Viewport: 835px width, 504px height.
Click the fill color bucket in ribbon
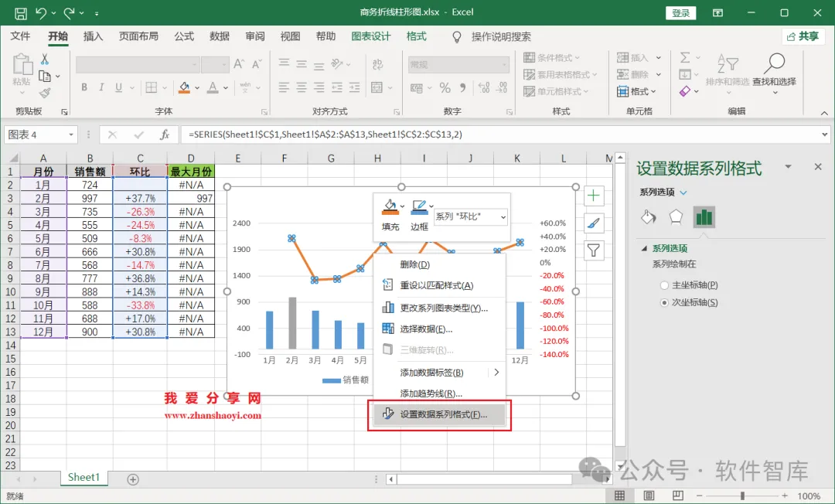(184, 87)
